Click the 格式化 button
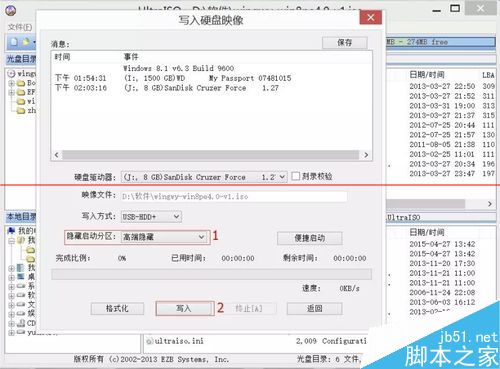Viewport: 500px width, 369px height. [x=117, y=309]
